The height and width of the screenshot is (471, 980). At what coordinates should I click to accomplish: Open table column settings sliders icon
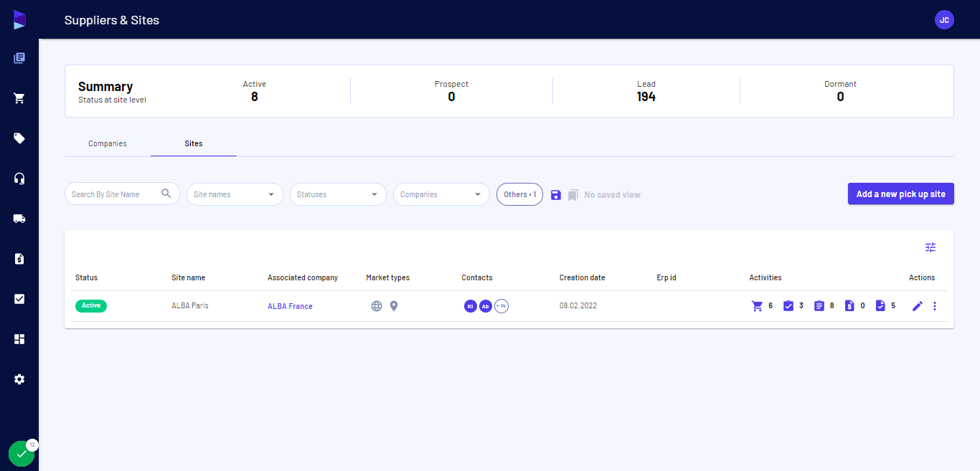point(930,247)
